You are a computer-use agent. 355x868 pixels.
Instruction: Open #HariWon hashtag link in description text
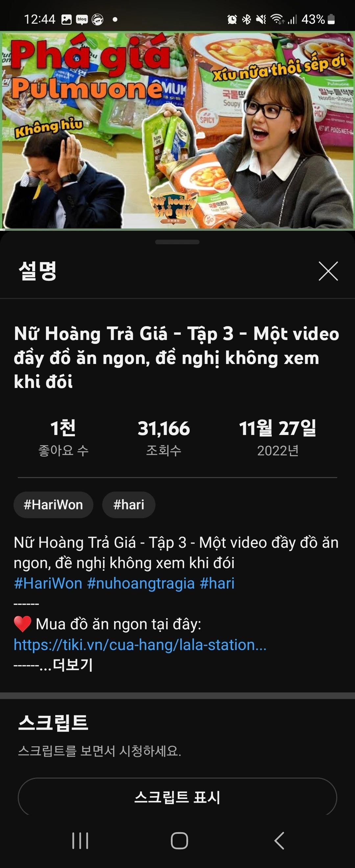(x=48, y=583)
